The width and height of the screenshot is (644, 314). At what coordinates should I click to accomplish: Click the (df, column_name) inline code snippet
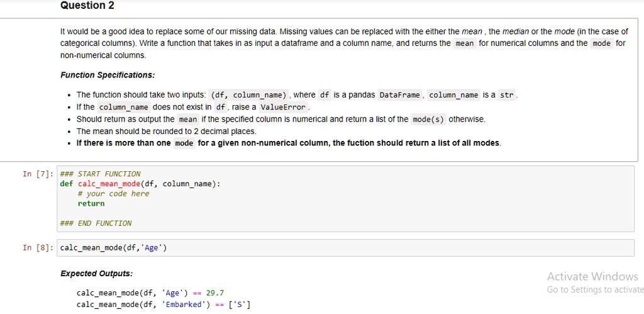click(248, 95)
